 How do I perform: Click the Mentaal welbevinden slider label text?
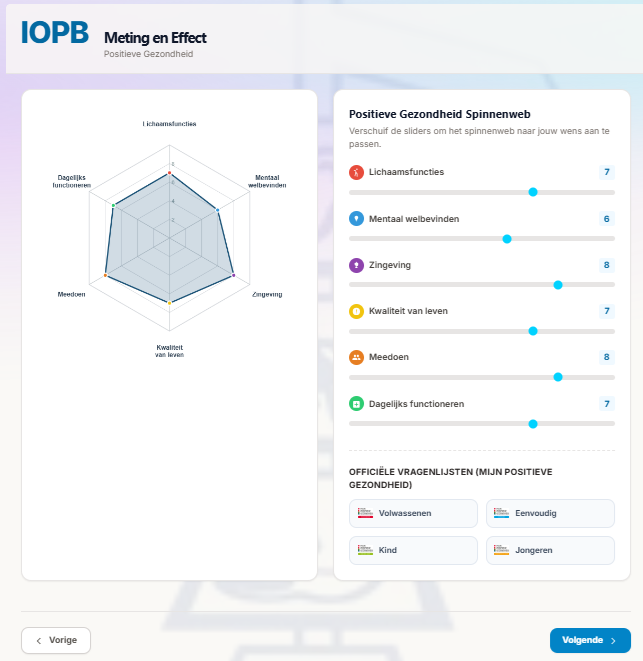coord(414,219)
